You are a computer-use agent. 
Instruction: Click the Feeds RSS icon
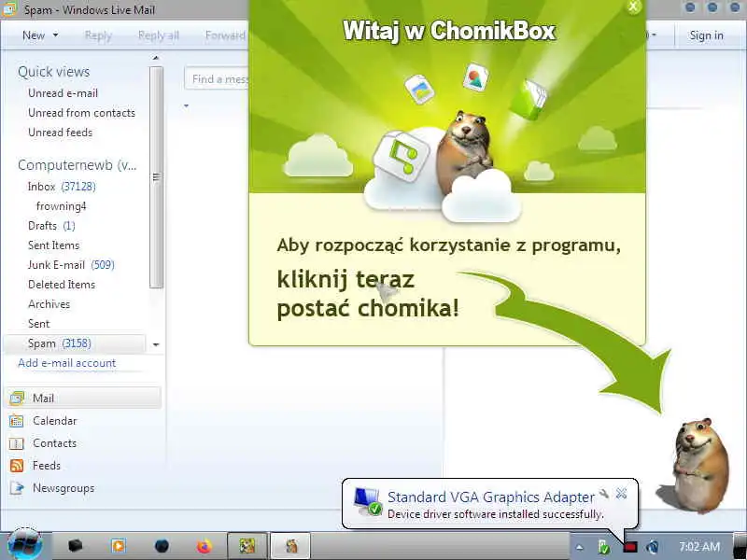[17, 466]
